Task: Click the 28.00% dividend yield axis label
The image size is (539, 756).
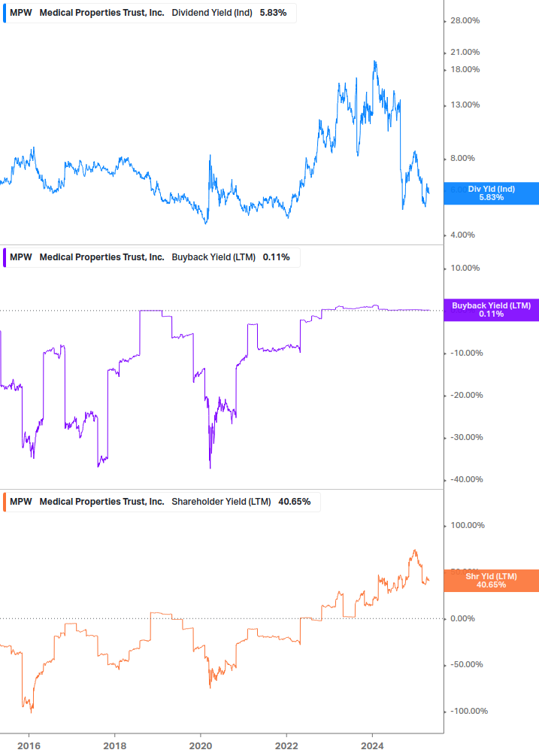Action: click(465, 21)
